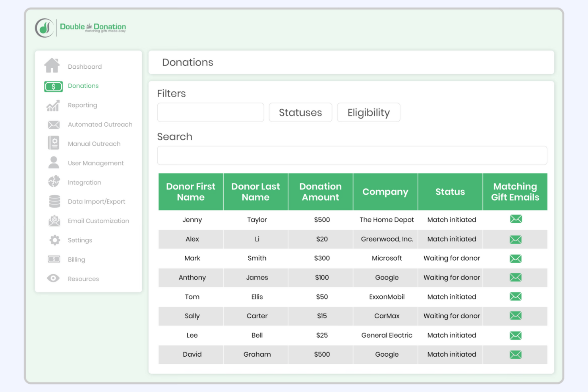Go to Dashboard in the sidebar

(85, 67)
